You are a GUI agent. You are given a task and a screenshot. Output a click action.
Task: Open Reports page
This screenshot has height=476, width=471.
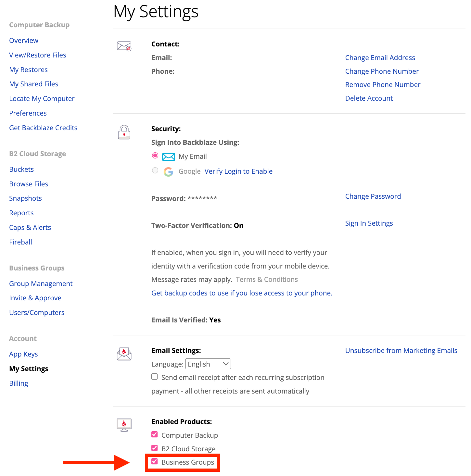pos(21,213)
